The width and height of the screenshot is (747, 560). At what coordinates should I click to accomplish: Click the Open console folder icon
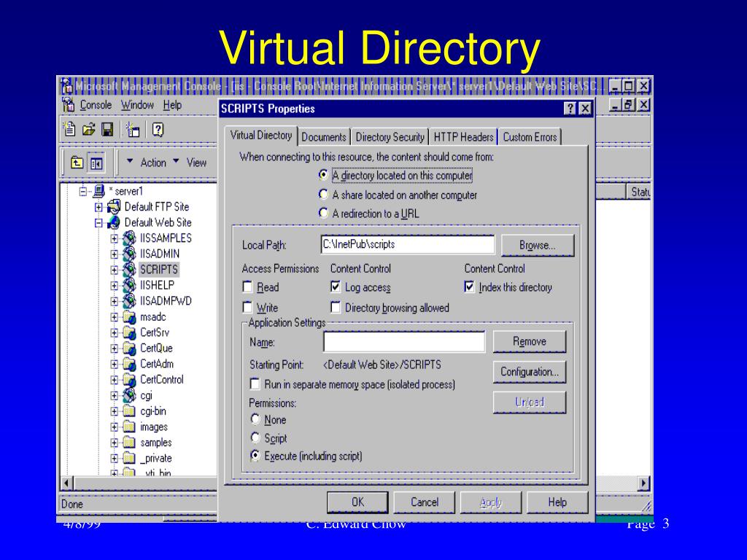click(x=88, y=130)
